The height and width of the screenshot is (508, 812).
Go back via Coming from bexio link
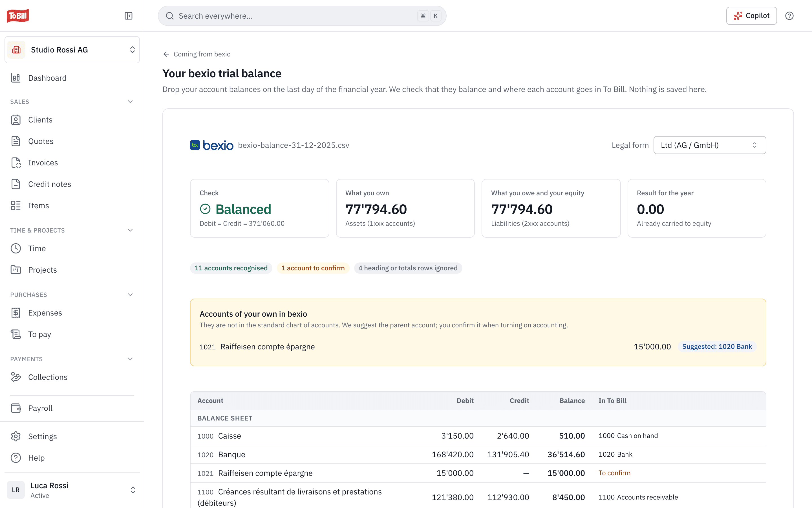pos(197,54)
